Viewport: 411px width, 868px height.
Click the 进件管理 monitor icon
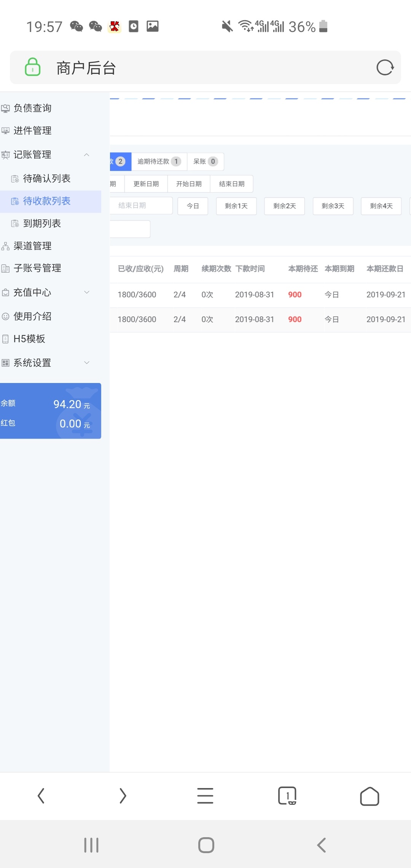pyautogui.click(x=5, y=131)
